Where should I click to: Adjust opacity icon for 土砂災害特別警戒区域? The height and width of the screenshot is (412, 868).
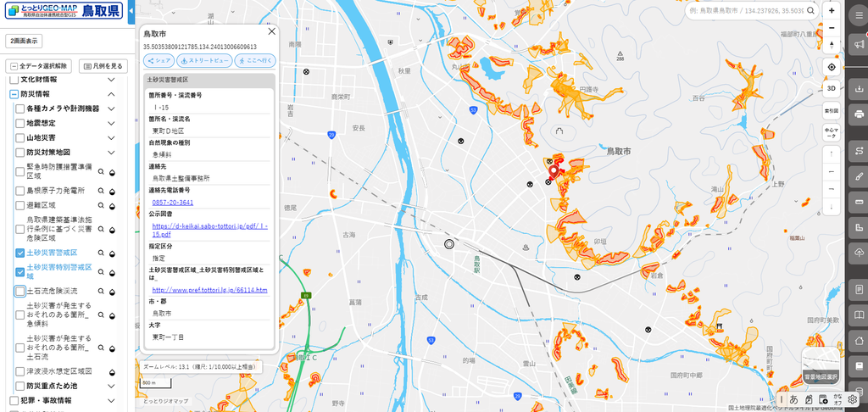pos(112,273)
